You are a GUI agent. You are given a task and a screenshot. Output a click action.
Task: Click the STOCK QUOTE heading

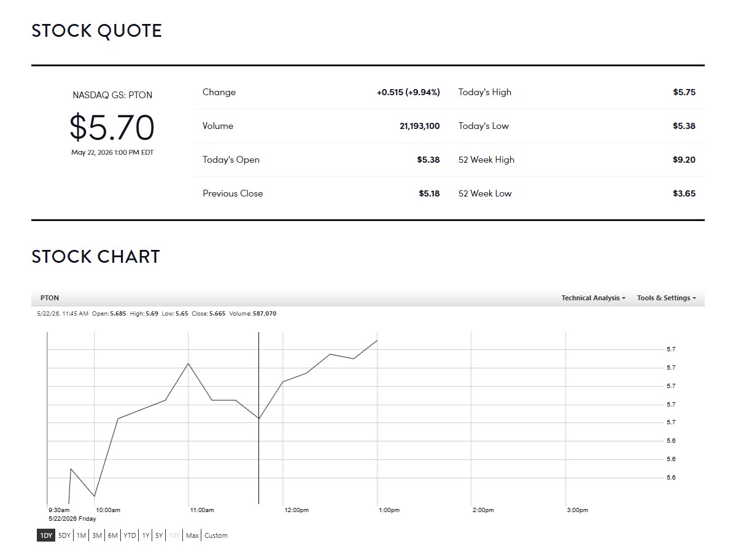(97, 31)
